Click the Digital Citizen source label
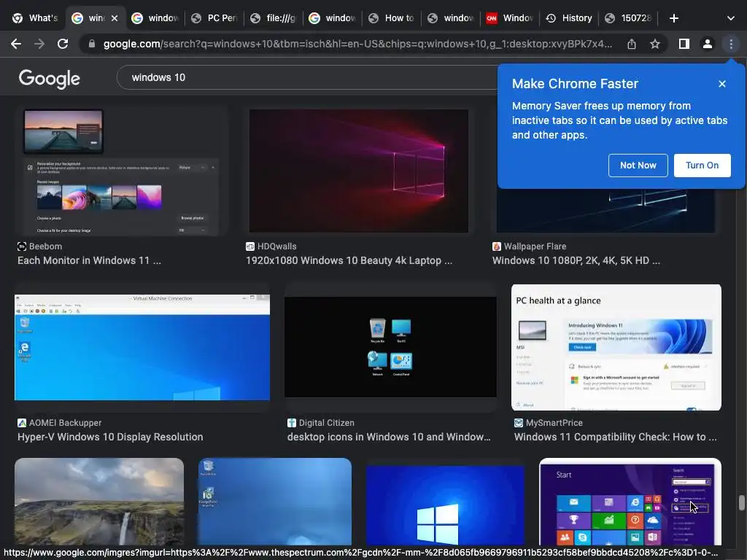747x560 pixels. 326,422
